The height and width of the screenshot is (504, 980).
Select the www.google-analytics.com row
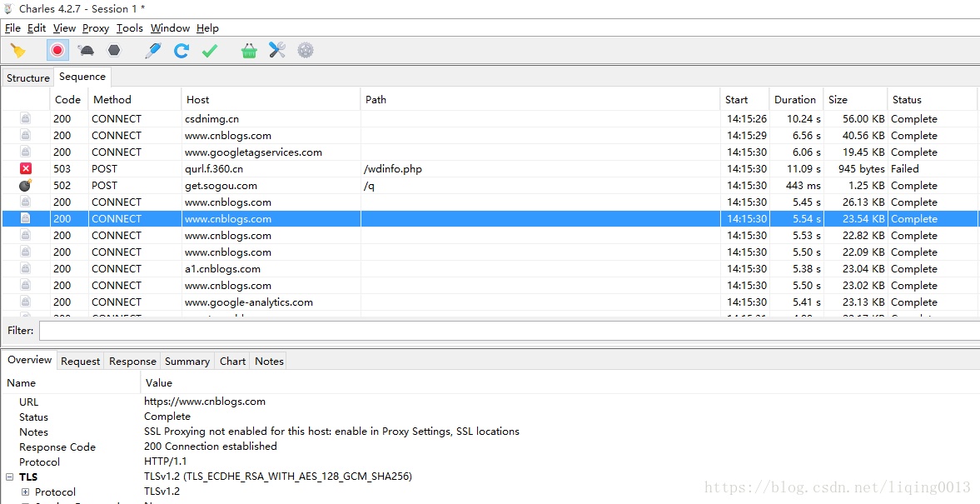[490, 302]
